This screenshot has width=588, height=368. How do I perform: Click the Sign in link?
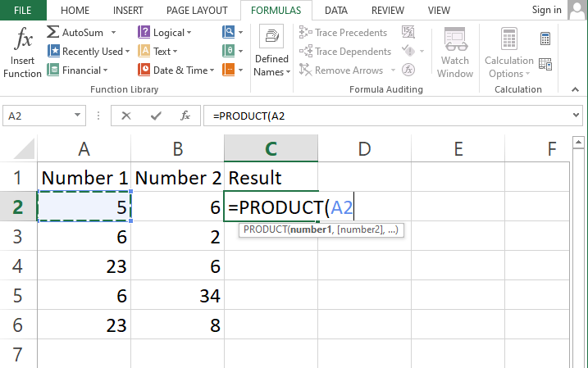pos(546,10)
